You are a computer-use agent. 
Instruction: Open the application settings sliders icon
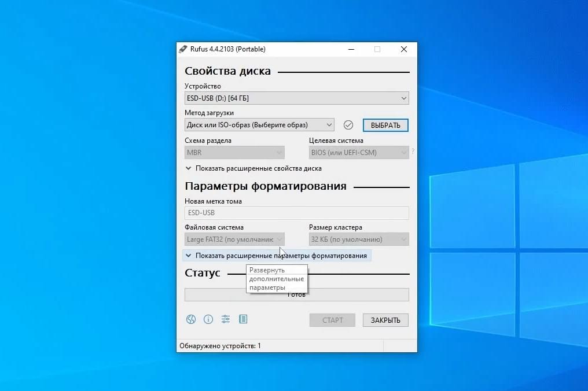point(225,319)
